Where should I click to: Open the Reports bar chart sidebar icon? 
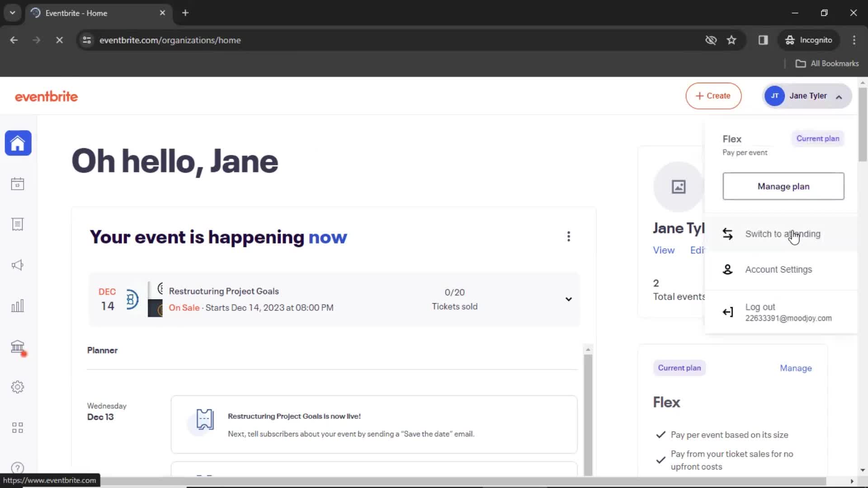(x=18, y=306)
